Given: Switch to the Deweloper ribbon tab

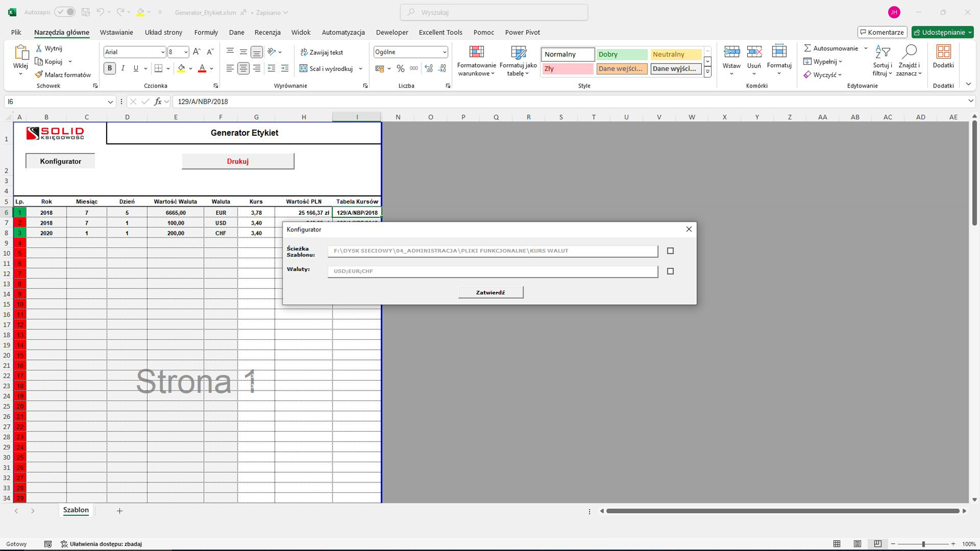Looking at the screenshot, I should coord(392,32).
